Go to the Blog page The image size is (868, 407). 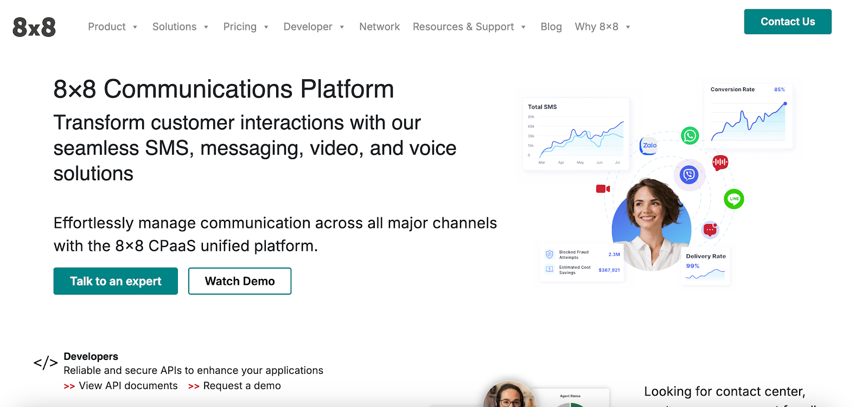[x=551, y=27]
